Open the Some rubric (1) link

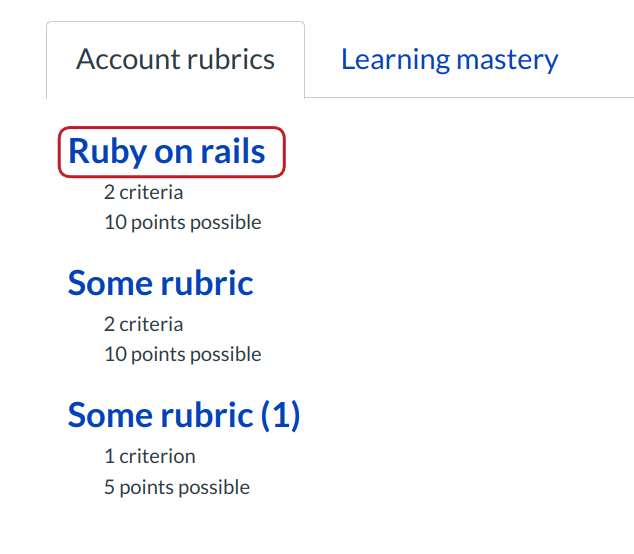click(184, 415)
